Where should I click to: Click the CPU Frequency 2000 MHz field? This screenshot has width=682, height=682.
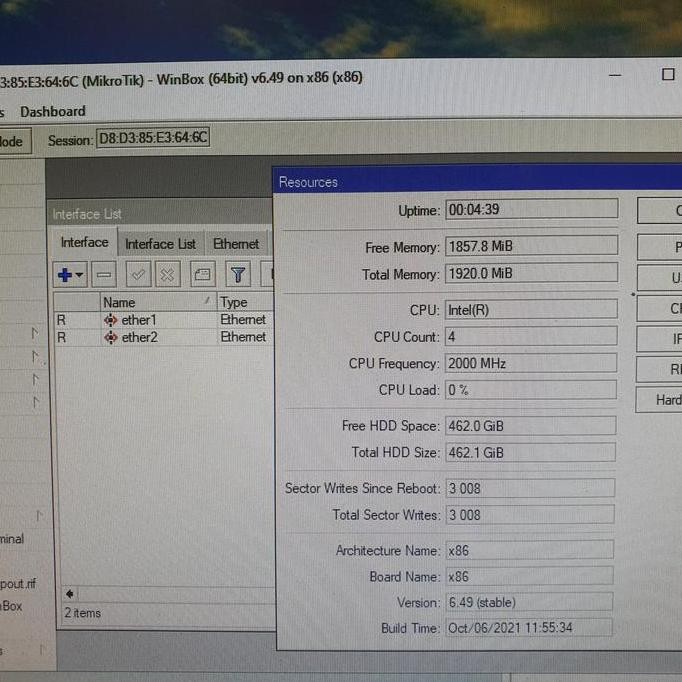[531, 363]
